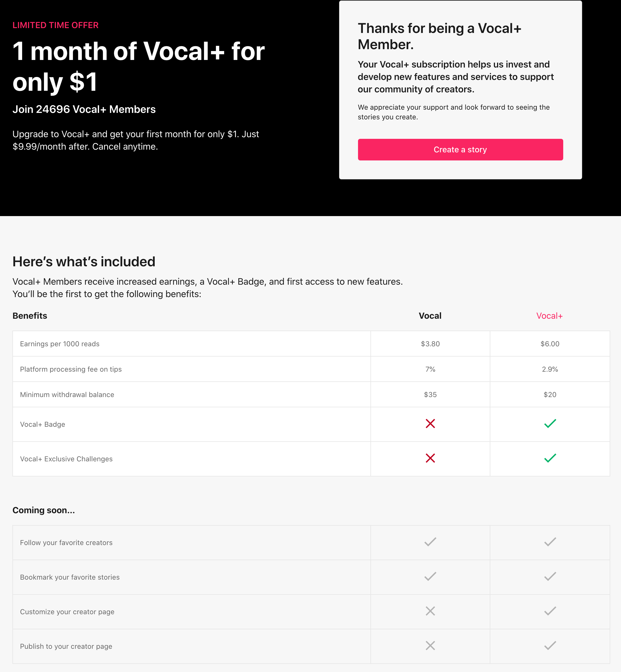Click the $6.00 earnings value
The height and width of the screenshot is (672, 621).
pyautogui.click(x=550, y=344)
